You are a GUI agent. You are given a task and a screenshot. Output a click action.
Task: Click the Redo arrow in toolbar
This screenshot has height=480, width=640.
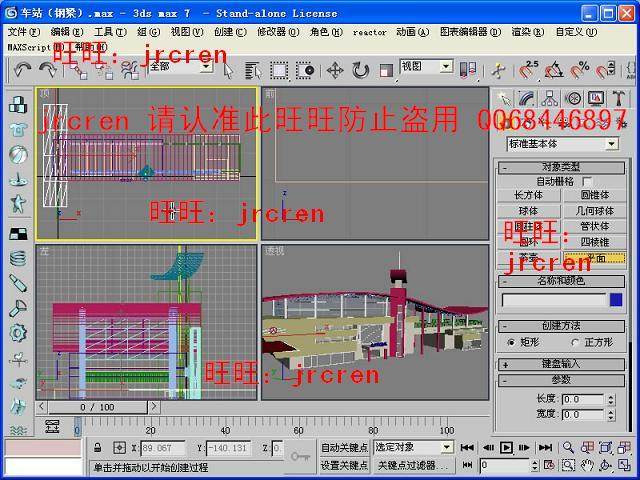click(x=48, y=70)
